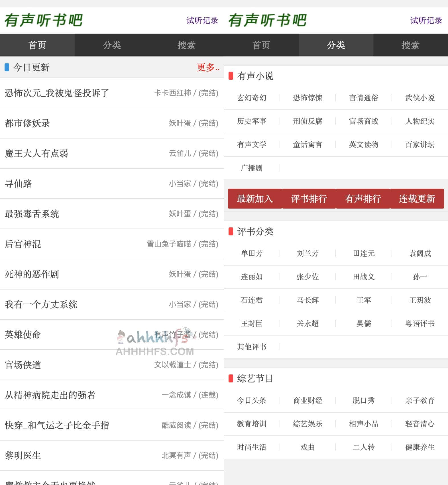This screenshot has height=485, width=448.
Task: Click the 有声排行 button
Action: point(363,199)
